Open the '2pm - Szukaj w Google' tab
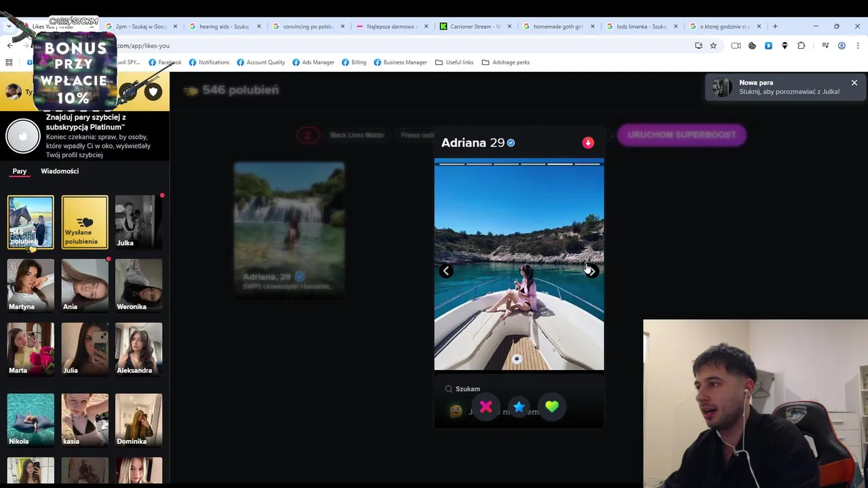The image size is (868, 488). (140, 26)
